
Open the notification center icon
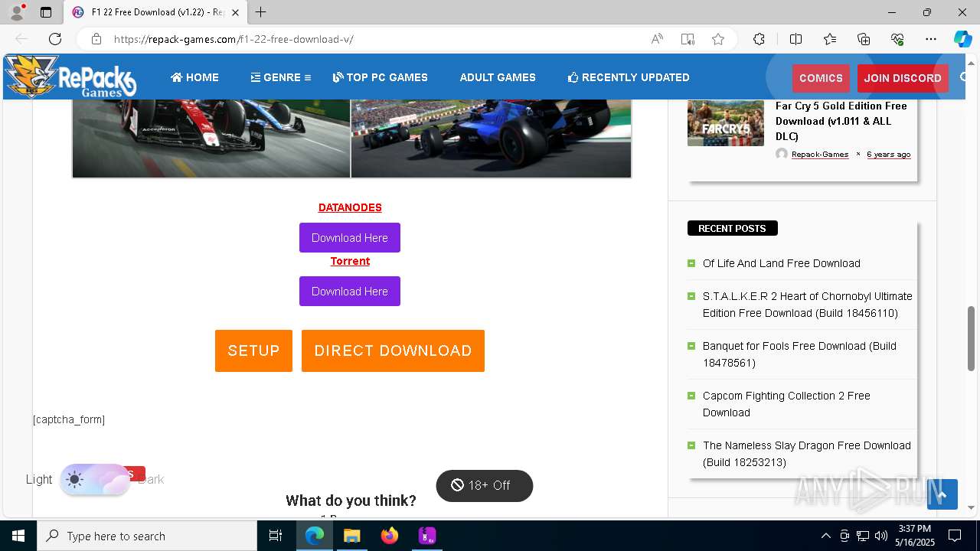[955, 536]
